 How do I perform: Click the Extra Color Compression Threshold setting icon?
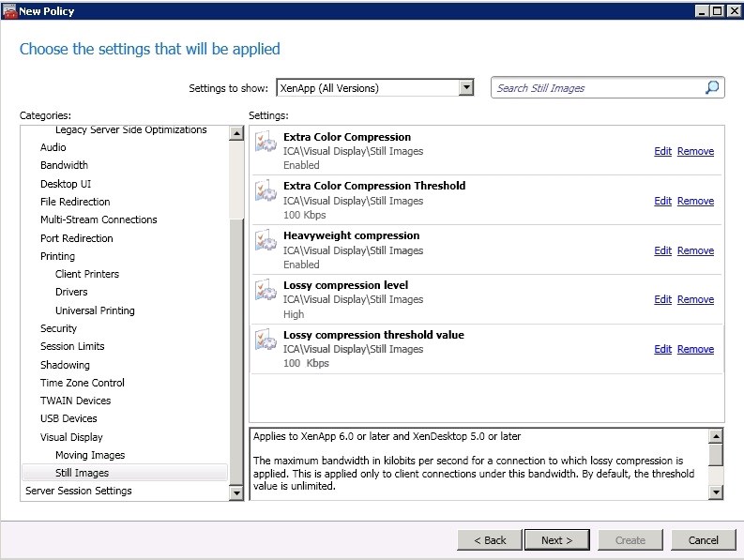pyautogui.click(x=266, y=190)
